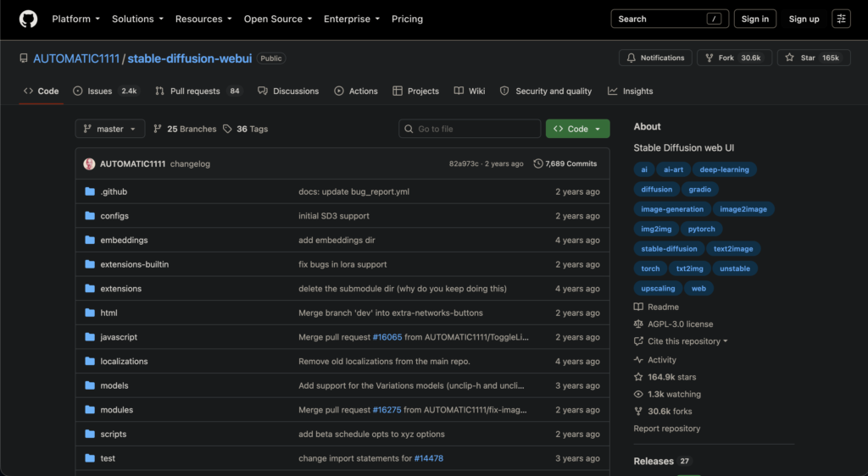Open the Security and quality tab
This screenshot has height=476, width=868.
(546, 91)
